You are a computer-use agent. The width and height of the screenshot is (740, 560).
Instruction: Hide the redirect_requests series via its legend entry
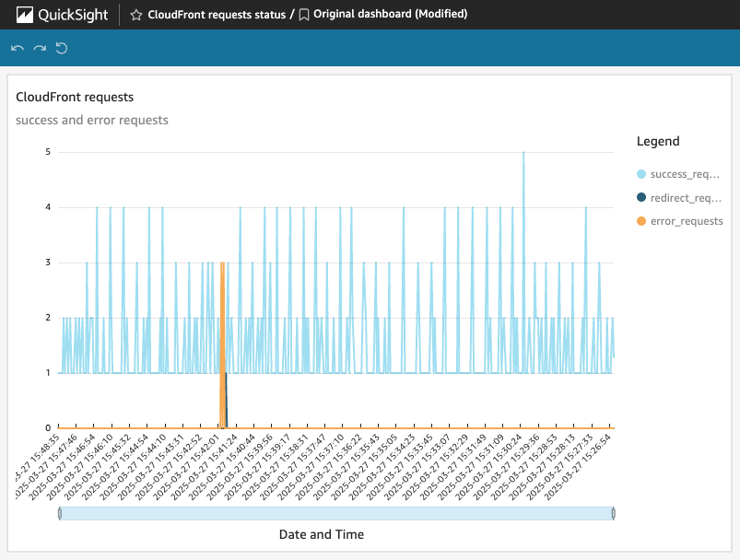(x=687, y=197)
